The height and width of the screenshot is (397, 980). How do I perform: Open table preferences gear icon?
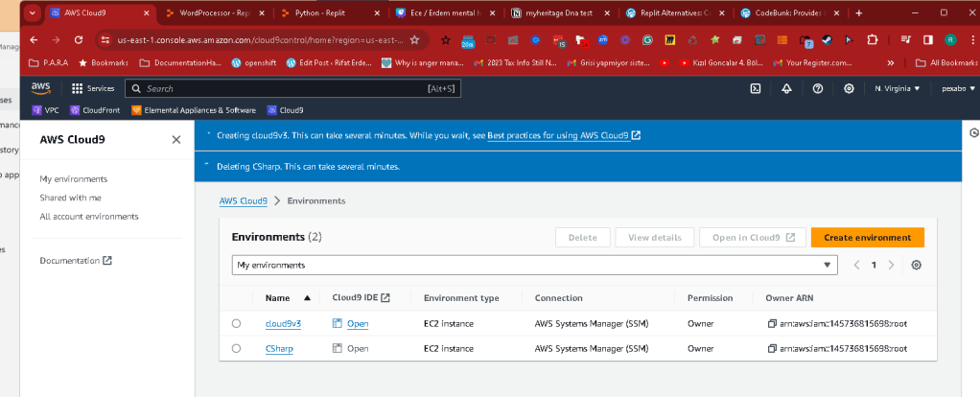click(x=917, y=265)
